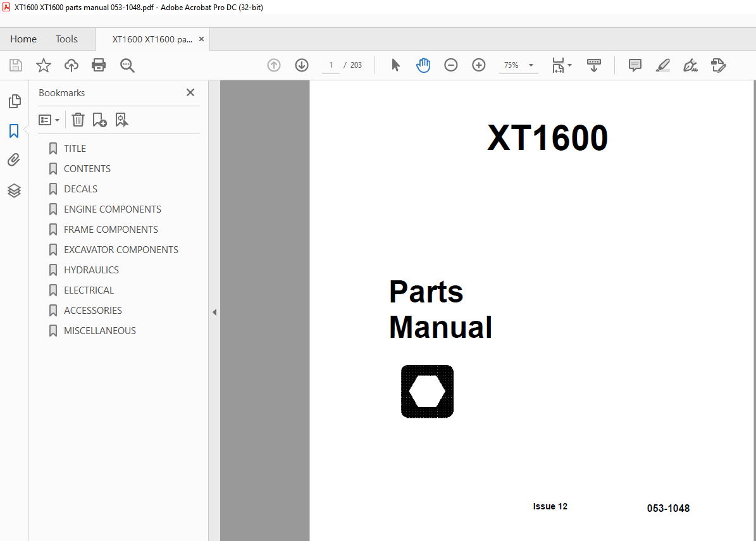Screen dimensions: 756x541
Task: Select the Highlight text pen tool
Action: 663,65
